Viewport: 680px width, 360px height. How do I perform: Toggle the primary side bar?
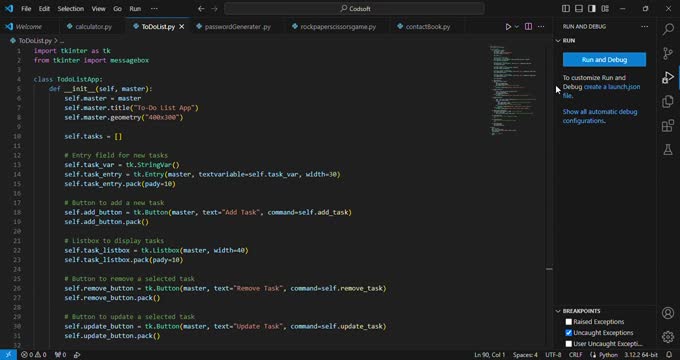566,9
